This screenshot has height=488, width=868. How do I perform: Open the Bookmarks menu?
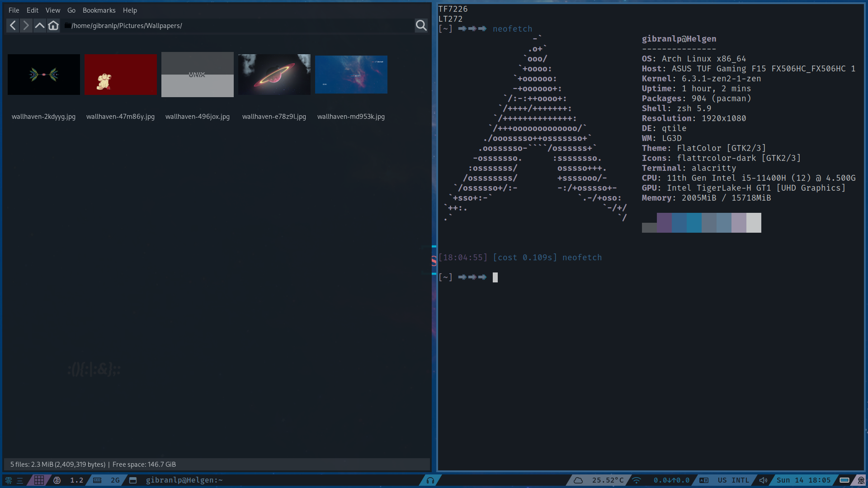99,10
